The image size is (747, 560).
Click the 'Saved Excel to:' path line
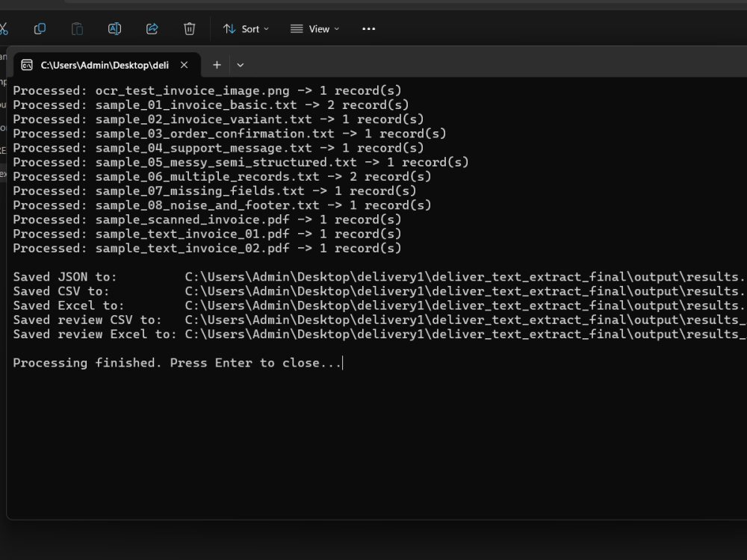tap(379, 305)
